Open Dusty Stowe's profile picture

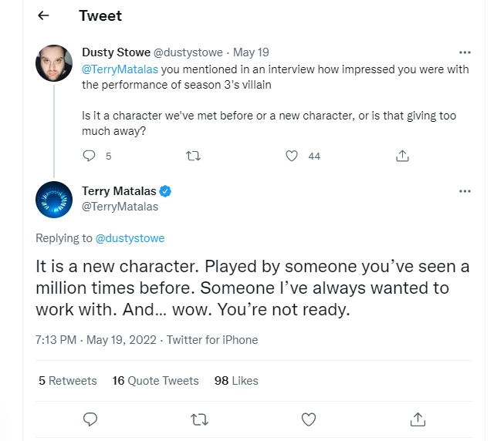coord(55,63)
